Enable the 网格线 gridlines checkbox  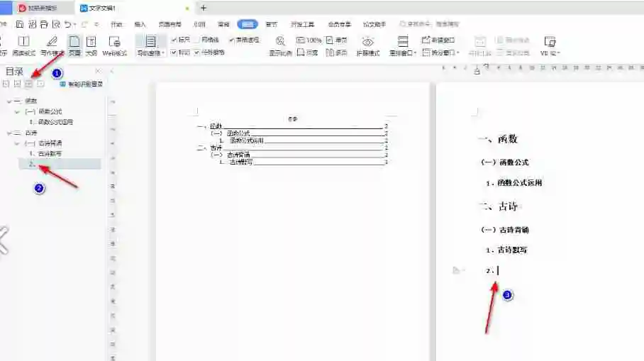point(196,40)
